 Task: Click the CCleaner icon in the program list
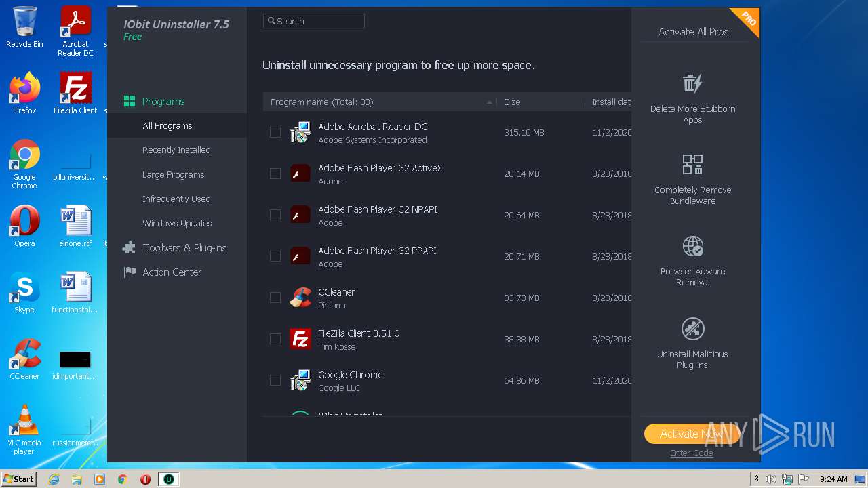tap(300, 298)
